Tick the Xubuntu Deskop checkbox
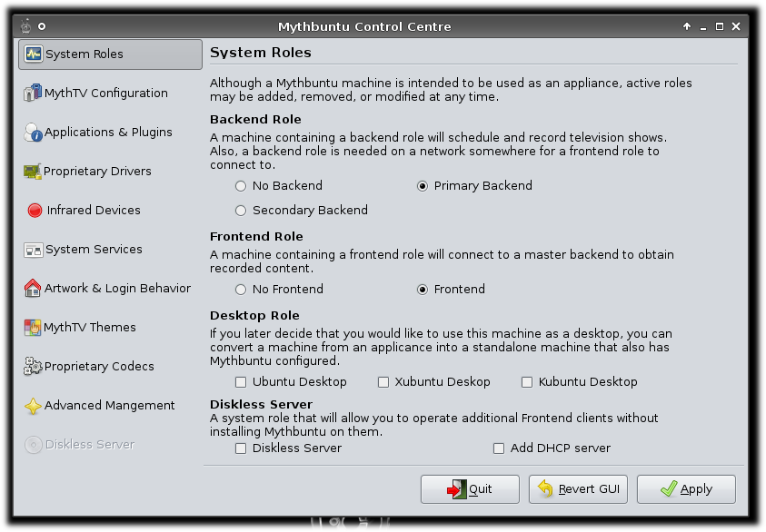The height and width of the screenshot is (532, 766). pyautogui.click(x=383, y=382)
